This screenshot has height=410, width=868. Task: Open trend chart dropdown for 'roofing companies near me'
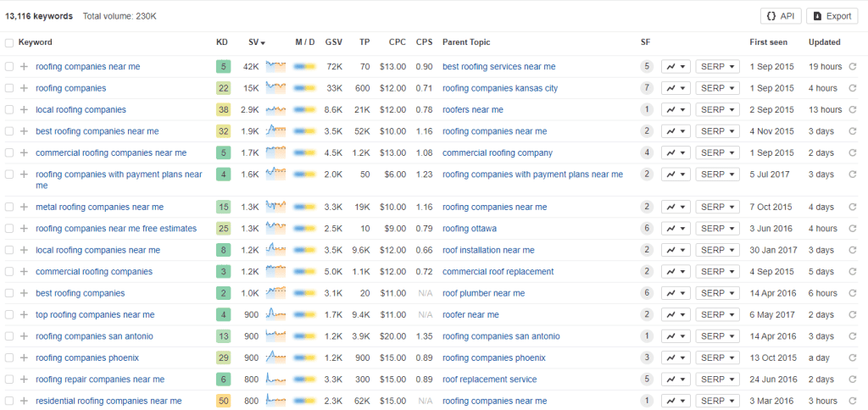676,66
